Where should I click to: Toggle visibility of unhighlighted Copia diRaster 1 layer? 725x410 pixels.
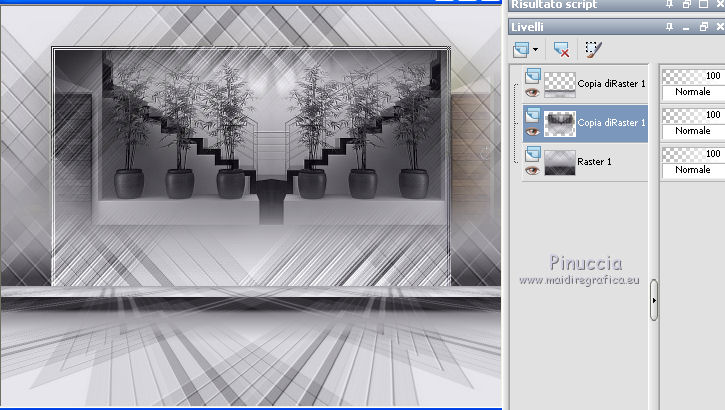coord(532,92)
